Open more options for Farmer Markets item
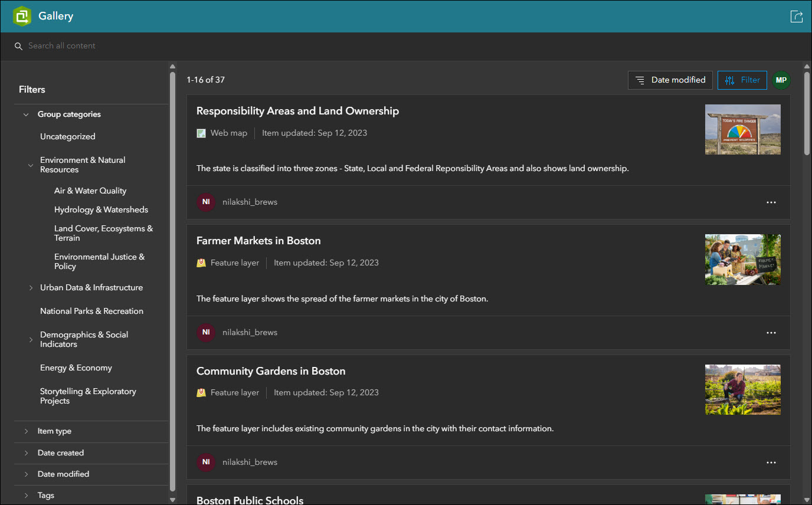Screen dimensions: 812x505 click(771, 333)
